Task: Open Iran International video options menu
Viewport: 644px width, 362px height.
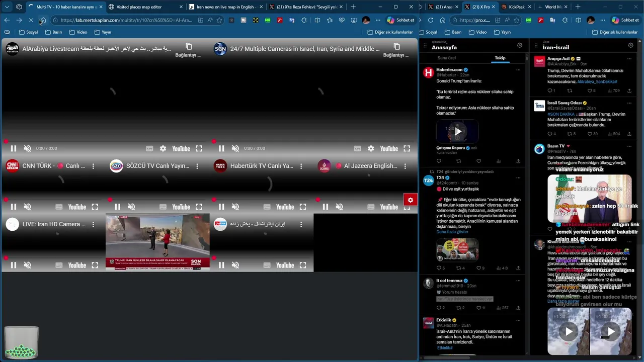Action: click(301, 224)
